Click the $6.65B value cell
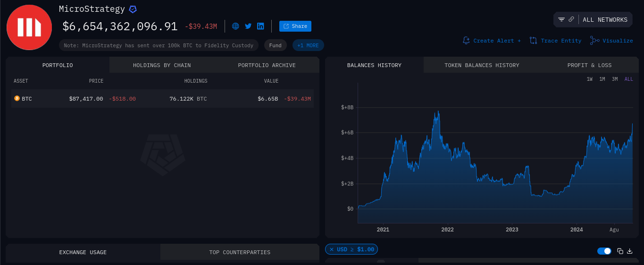 268,99
